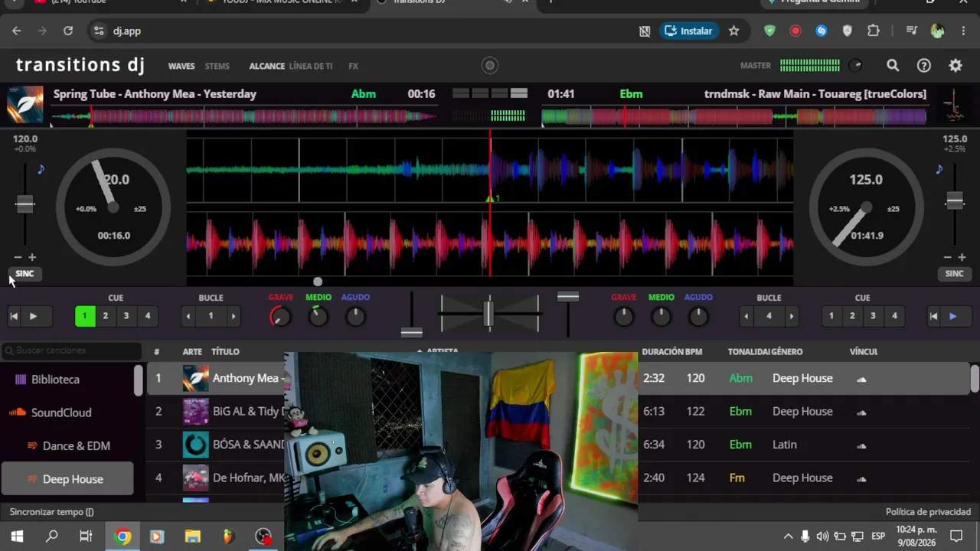Trigger cue 1 on the left deck
The image size is (980, 551).
point(85,316)
